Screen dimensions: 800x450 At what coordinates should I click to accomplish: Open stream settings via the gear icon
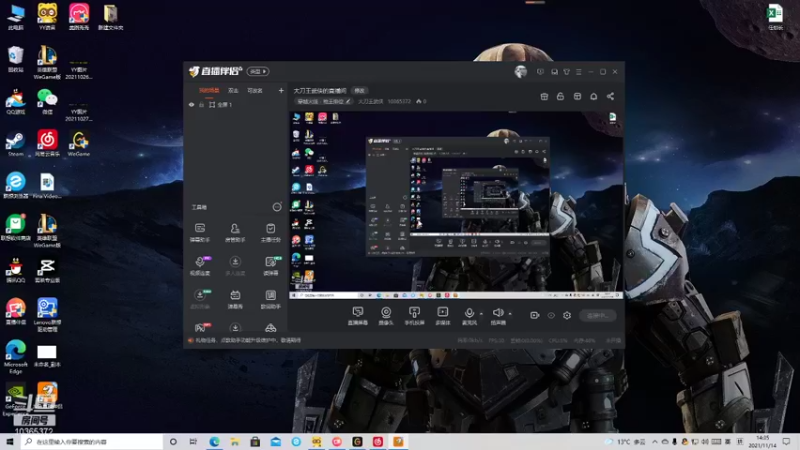[x=567, y=315]
